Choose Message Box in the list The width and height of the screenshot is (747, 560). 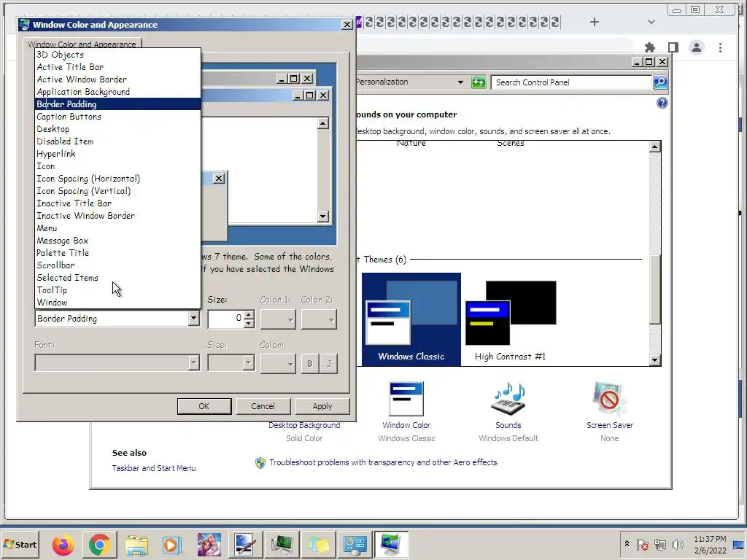pos(117,240)
